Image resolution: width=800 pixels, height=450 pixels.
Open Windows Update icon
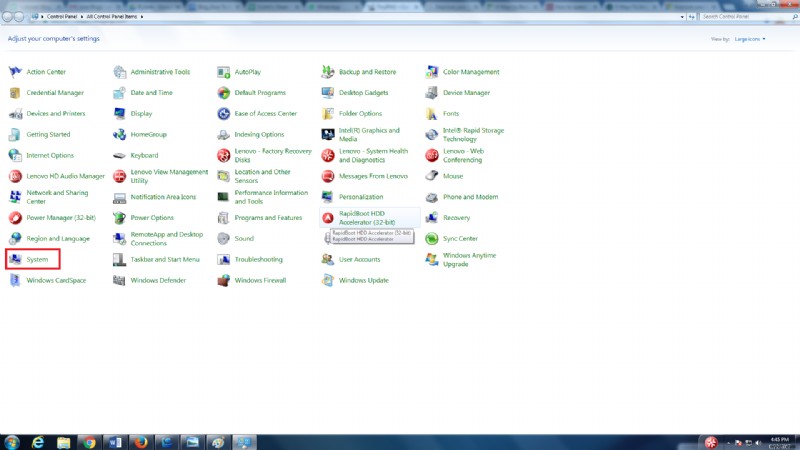(328, 281)
